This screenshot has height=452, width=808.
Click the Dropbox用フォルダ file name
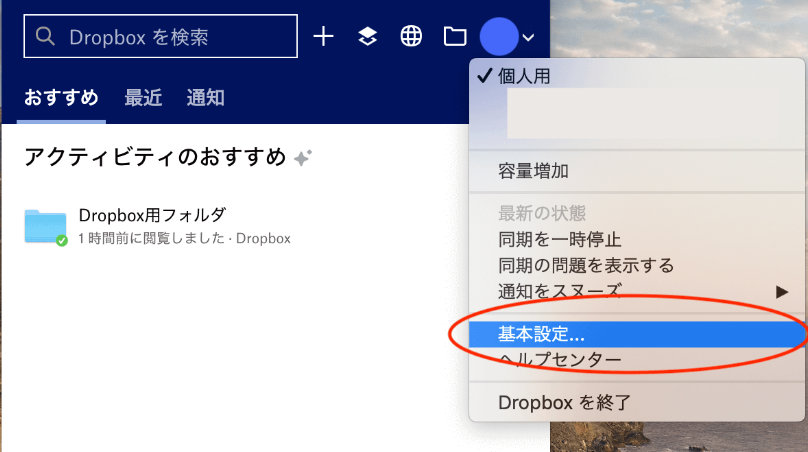coord(153,215)
